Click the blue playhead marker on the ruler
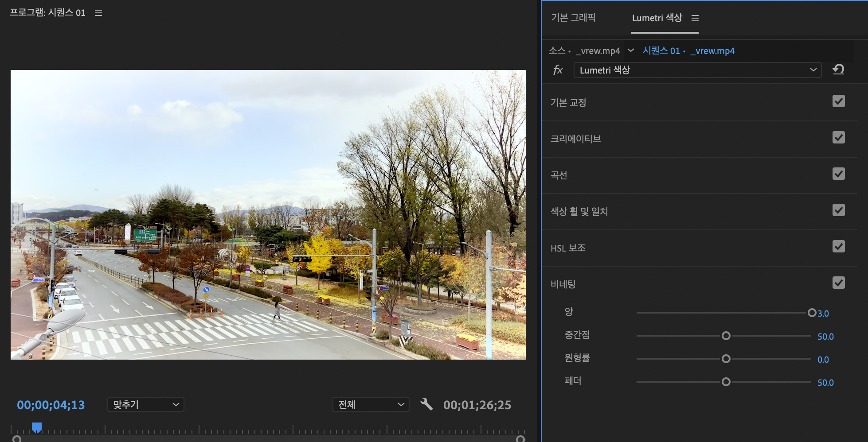 tap(37, 427)
